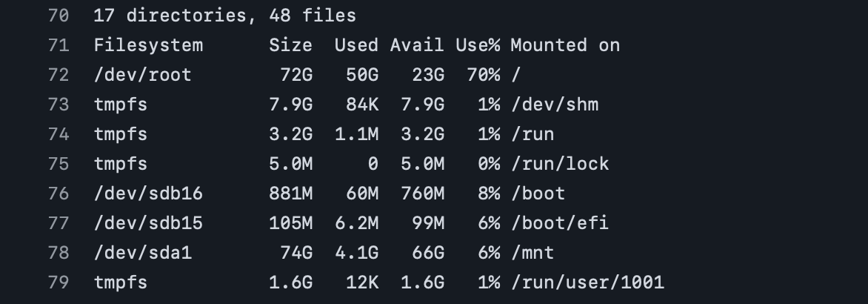The image size is (868, 304).
Task: Click line number 72 beside /dev/root
Action: tap(58, 75)
